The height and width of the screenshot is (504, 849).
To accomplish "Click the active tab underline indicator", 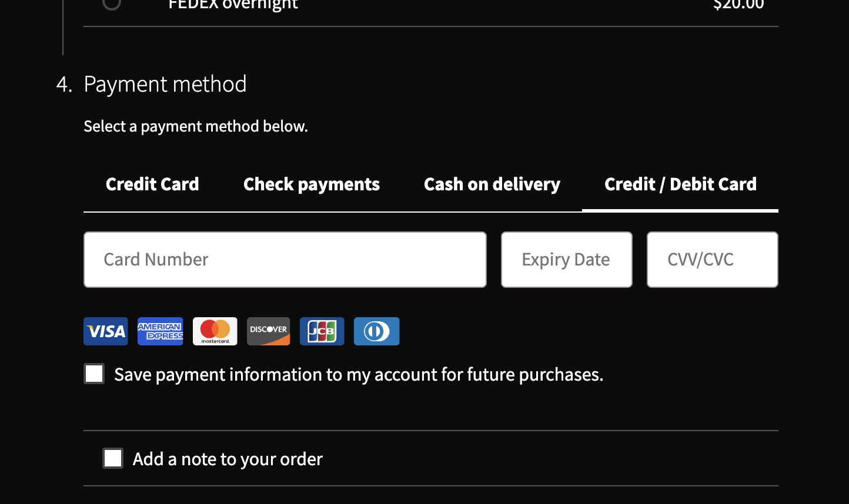I will coord(680,210).
